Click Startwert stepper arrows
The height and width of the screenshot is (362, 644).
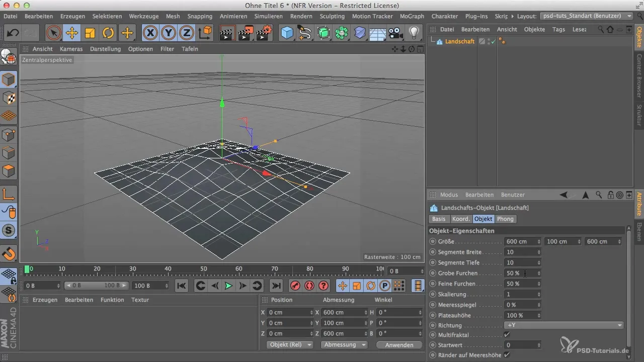point(539,345)
